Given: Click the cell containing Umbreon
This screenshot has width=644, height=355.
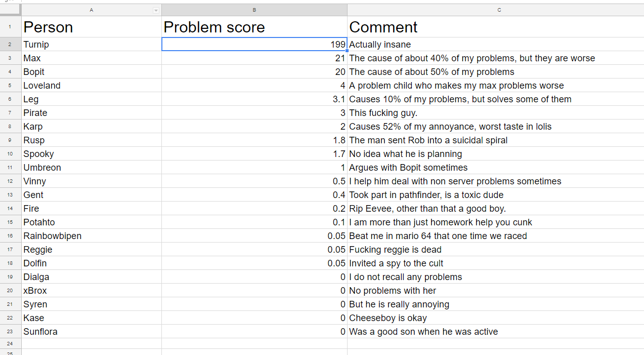Looking at the screenshot, I should pos(92,168).
